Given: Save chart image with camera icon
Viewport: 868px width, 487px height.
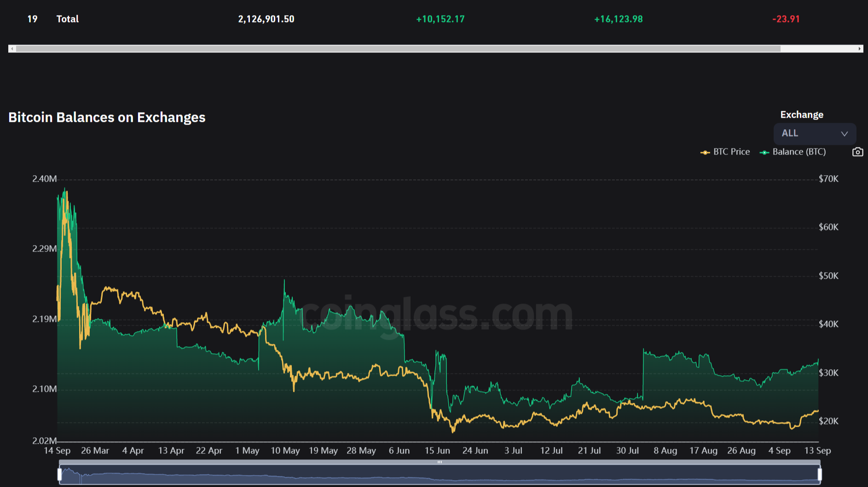Looking at the screenshot, I should coord(857,152).
